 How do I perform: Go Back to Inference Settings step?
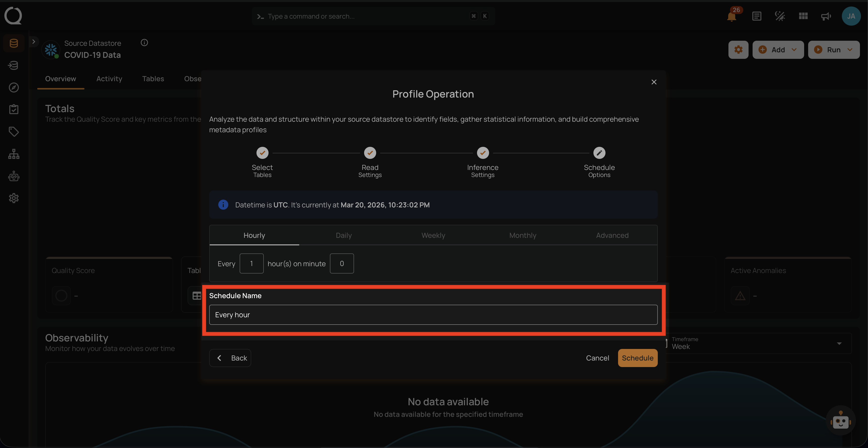[x=230, y=358]
